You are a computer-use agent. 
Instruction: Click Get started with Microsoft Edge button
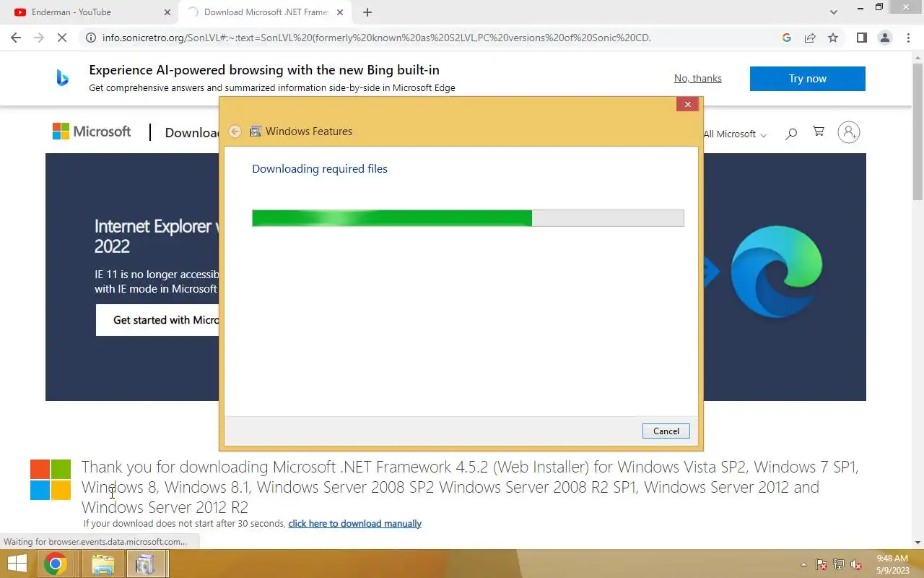[158, 320]
